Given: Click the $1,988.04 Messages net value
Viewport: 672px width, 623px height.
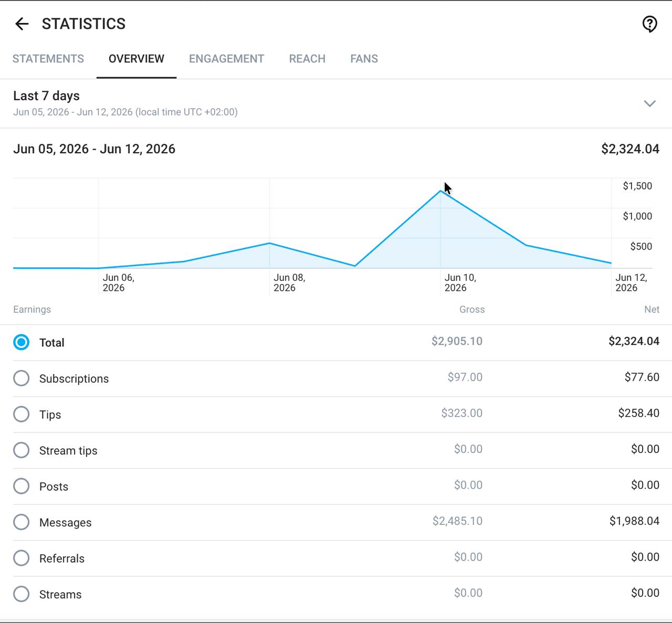Looking at the screenshot, I should 634,521.
